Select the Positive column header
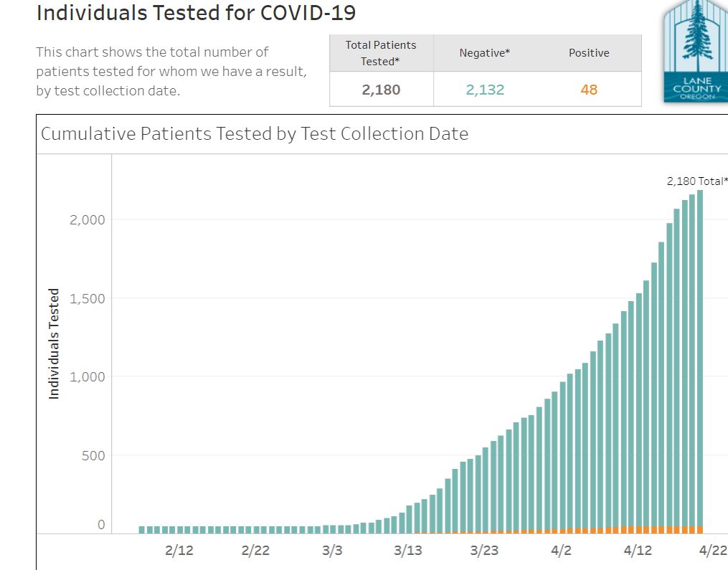The image size is (728, 570). coord(589,53)
